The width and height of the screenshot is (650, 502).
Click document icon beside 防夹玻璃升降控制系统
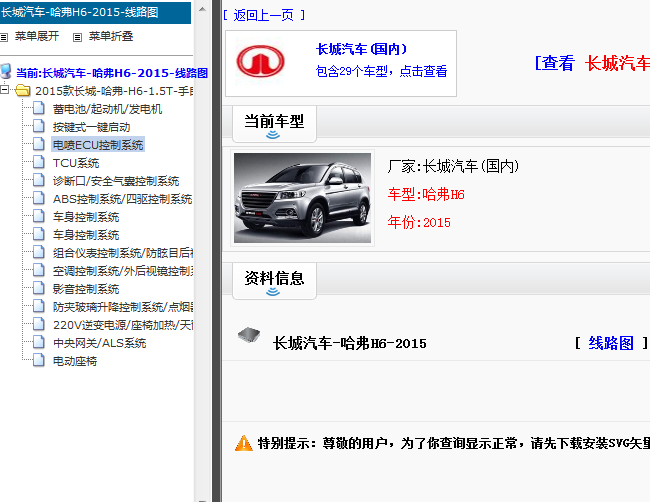tap(39, 306)
